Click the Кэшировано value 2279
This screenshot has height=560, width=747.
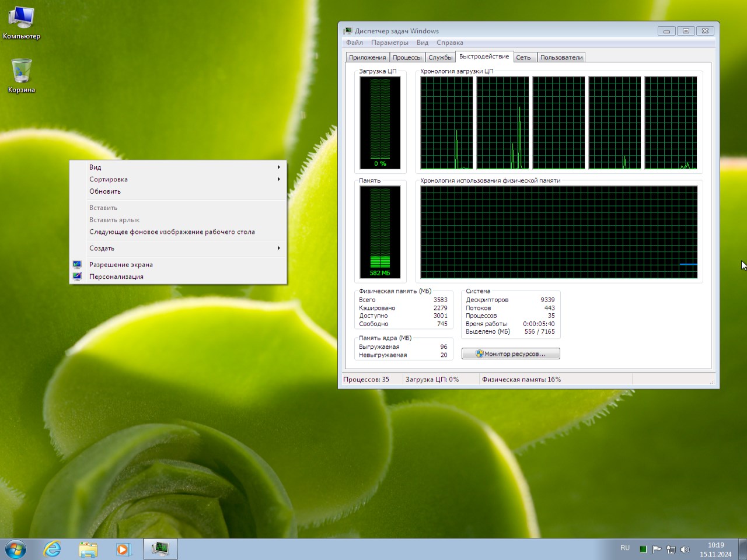click(x=441, y=308)
